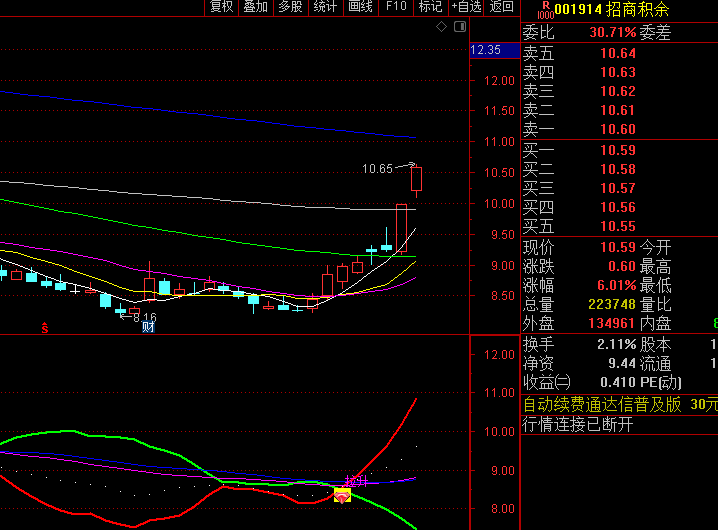Click the 拉升 signal label in indicator
The height and width of the screenshot is (530, 718).
tap(356, 481)
